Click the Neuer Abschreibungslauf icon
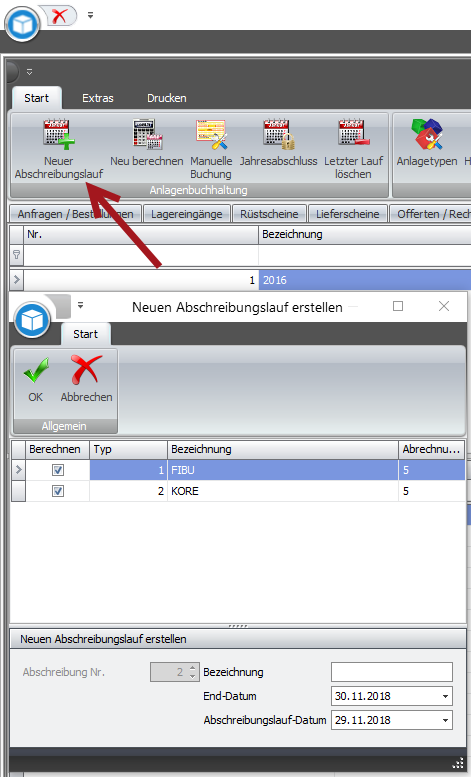The image size is (471, 777). pyautogui.click(x=59, y=134)
